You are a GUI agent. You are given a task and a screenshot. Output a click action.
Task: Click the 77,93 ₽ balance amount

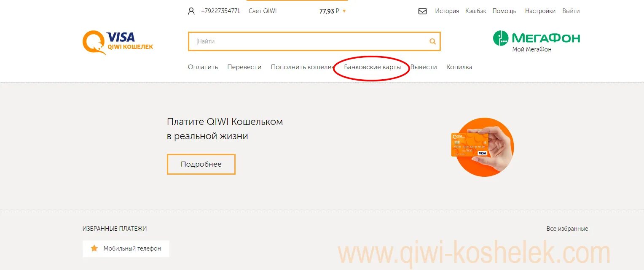click(329, 11)
